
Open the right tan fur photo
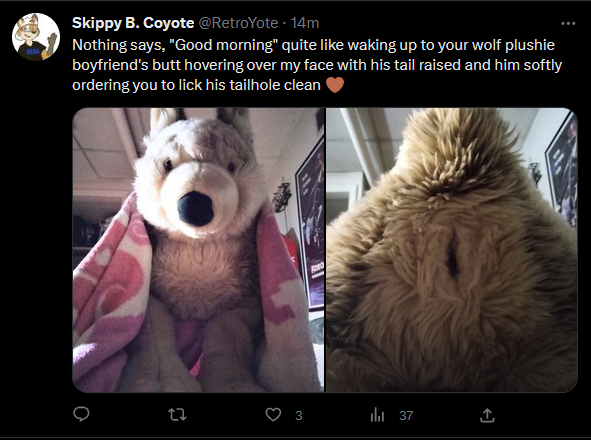point(452,250)
